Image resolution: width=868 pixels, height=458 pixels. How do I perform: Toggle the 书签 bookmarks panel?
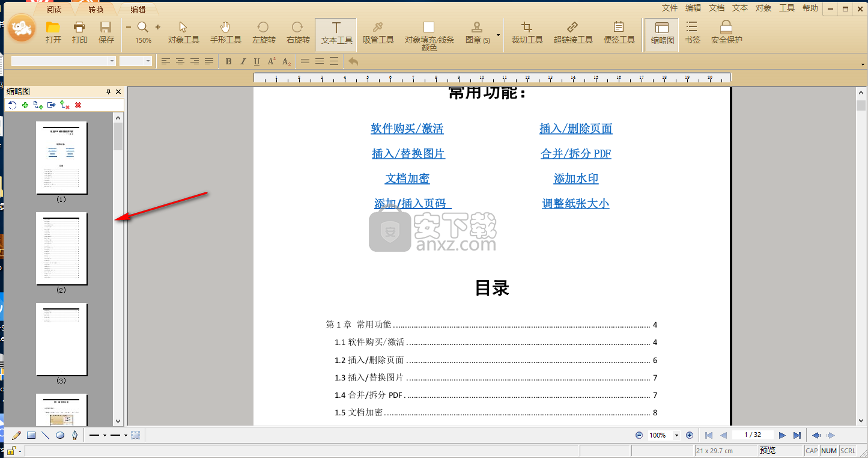tap(692, 32)
